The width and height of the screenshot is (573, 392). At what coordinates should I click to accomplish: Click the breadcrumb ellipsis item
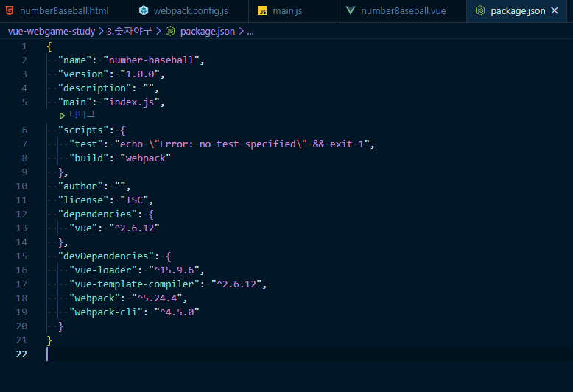click(x=250, y=32)
